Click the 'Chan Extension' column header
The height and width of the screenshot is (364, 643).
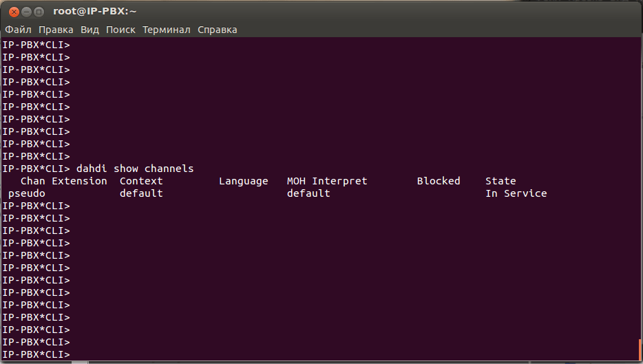coord(63,181)
